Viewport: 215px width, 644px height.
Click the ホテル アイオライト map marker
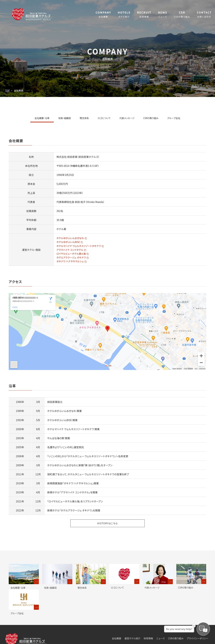(97, 323)
